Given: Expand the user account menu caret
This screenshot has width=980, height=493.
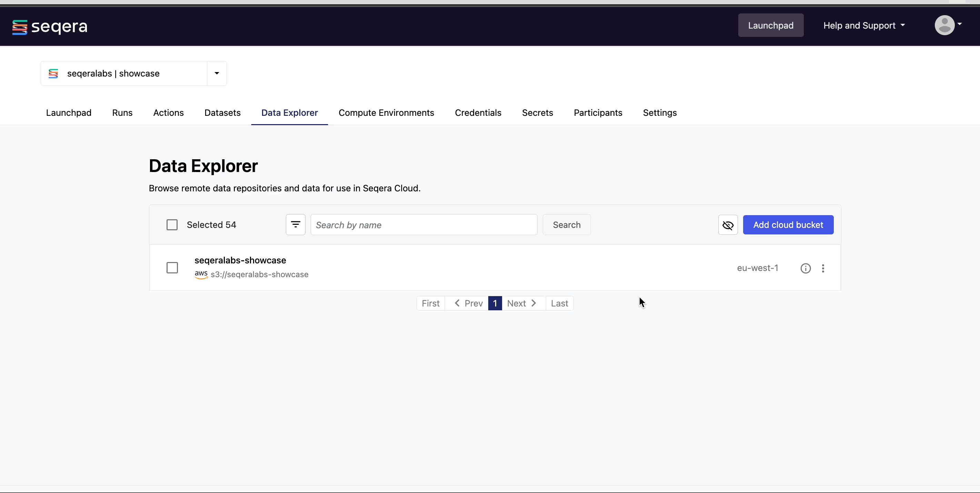Looking at the screenshot, I should pyautogui.click(x=960, y=24).
